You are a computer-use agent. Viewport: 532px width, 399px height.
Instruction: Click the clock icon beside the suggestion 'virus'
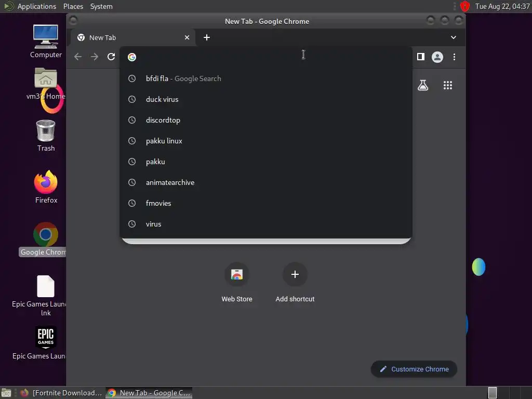[x=132, y=224]
